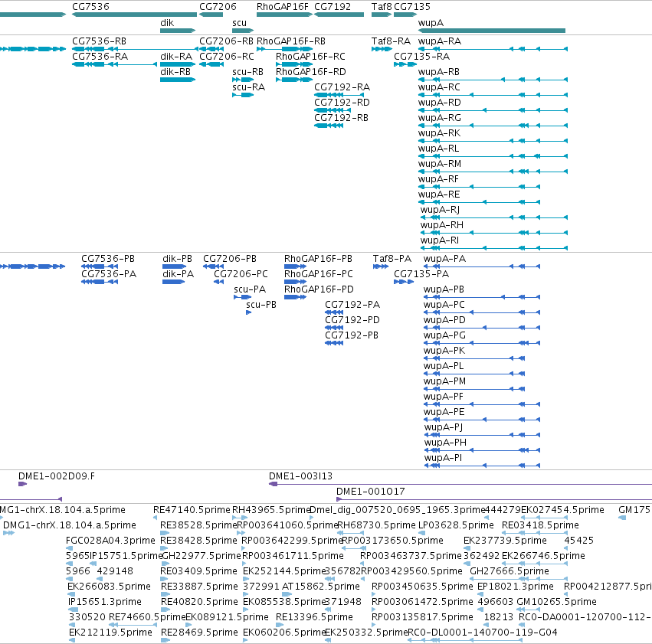Select transcript RhoGAP16F-RC
Screen dimensions: 652x644
(310, 57)
